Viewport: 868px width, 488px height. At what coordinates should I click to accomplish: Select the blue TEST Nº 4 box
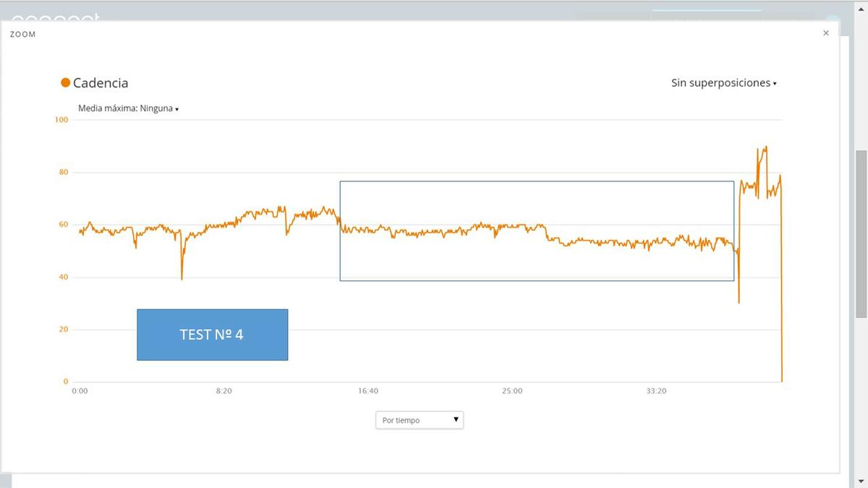pyautogui.click(x=212, y=335)
